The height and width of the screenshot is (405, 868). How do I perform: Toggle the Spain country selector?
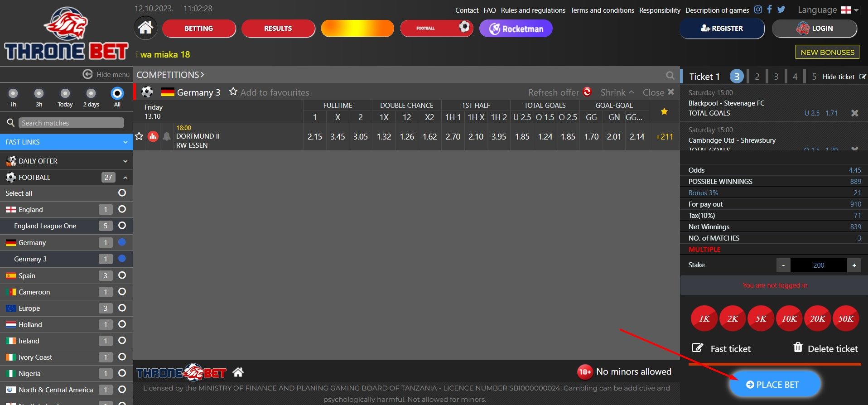click(x=122, y=275)
